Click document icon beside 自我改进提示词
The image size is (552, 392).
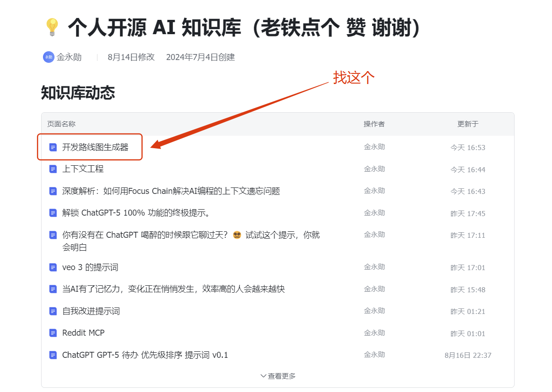coord(53,311)
